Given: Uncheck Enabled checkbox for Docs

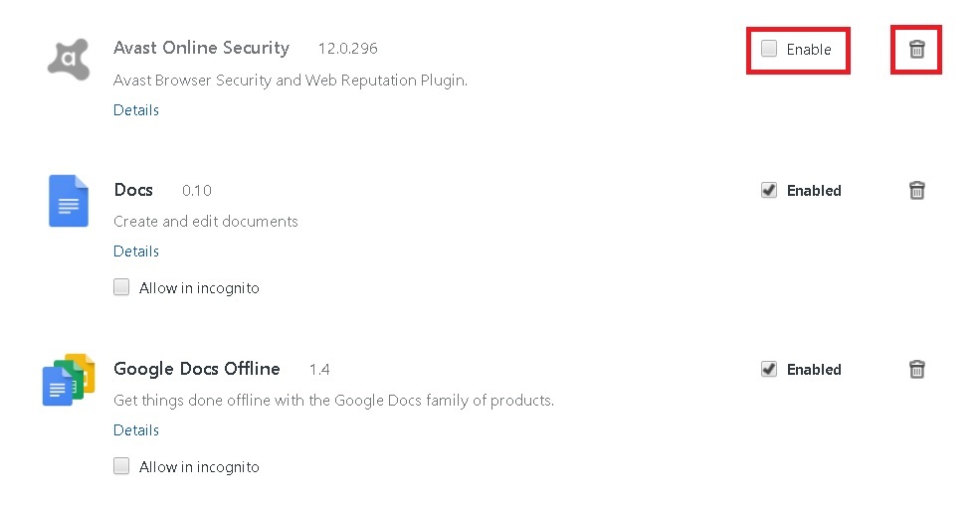Looking at the screenshot, I should coord(769,190).
